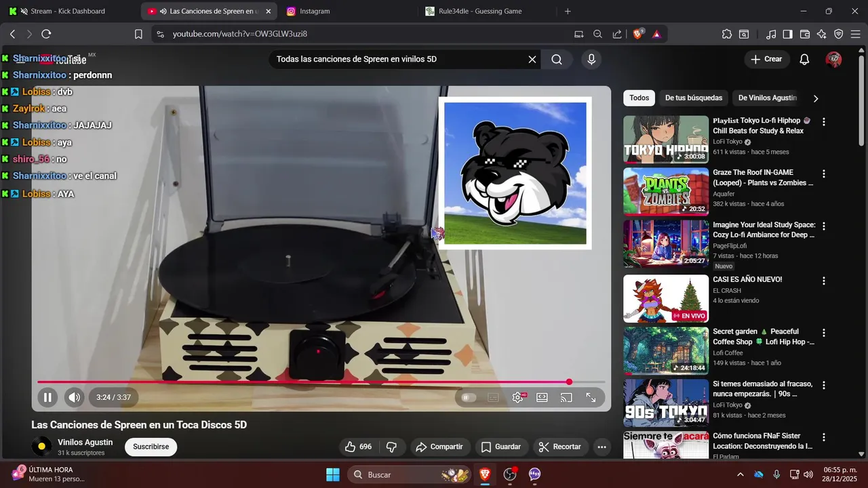Image resolution: width=868 pixels, height=488 pixels.
Task: Open Plants vs Zombies video thumbnail
Action: pyautogui.click(x=666, y=192)
